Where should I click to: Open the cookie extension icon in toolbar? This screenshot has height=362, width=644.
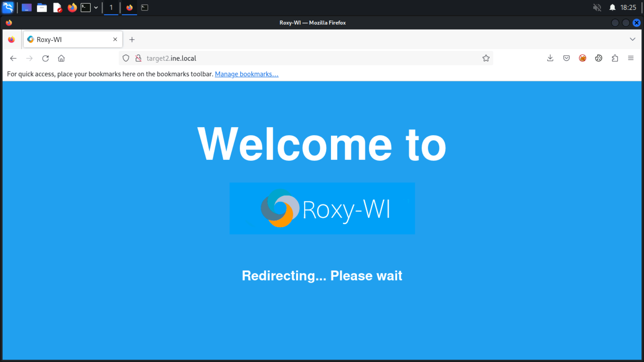click(x=598, y=58)
